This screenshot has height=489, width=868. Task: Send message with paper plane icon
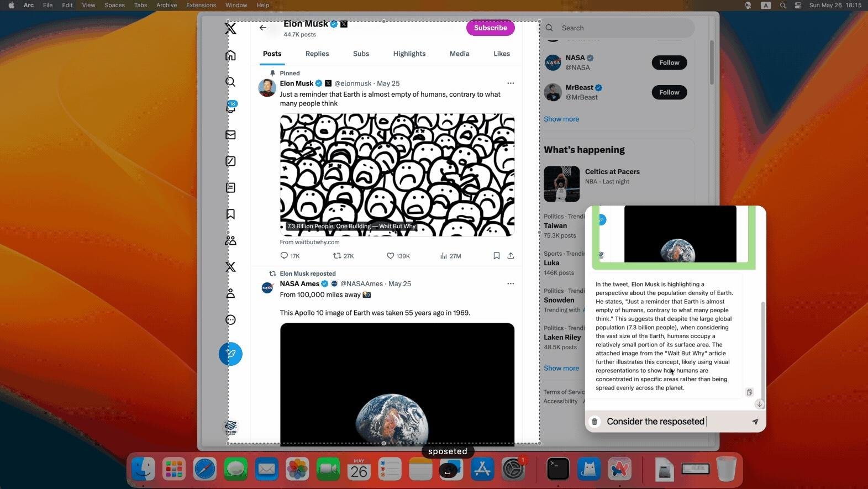[x=755, y=422]
